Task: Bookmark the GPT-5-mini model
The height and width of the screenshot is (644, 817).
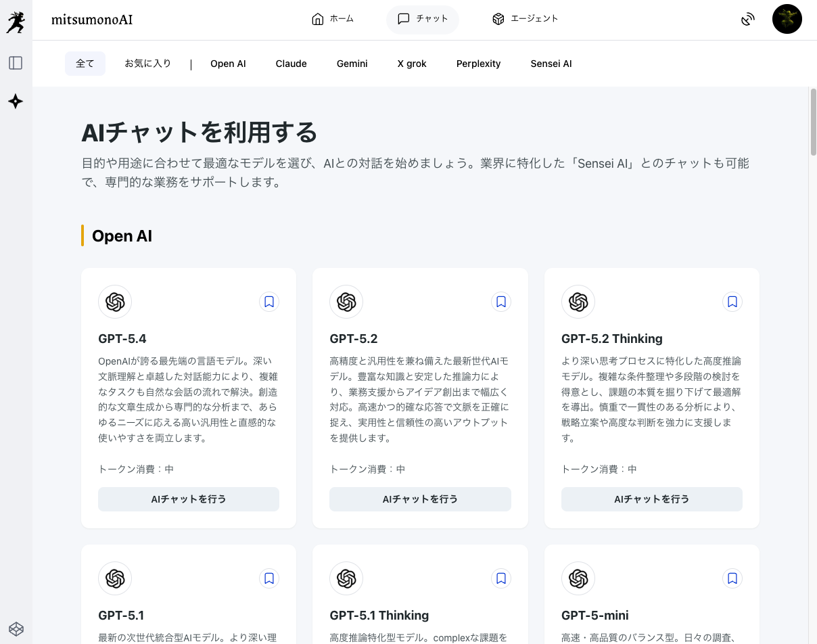Action: point(732,578)
